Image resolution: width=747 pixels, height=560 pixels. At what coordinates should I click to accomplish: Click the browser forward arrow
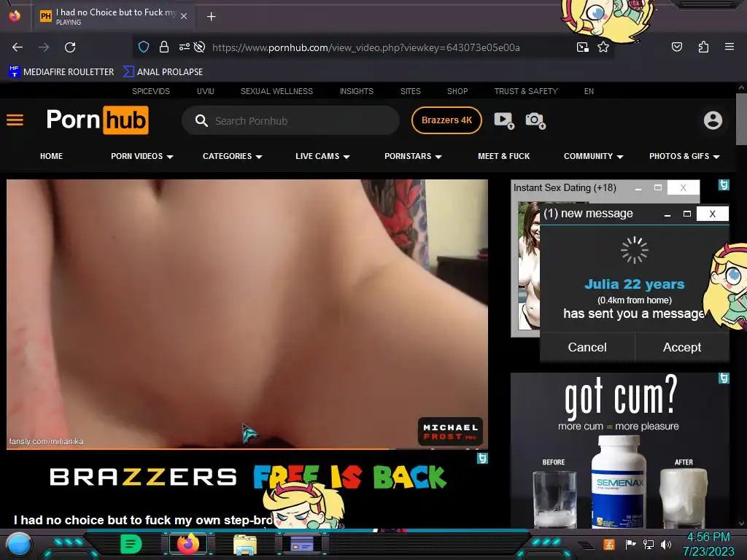[x=44, y=47]
